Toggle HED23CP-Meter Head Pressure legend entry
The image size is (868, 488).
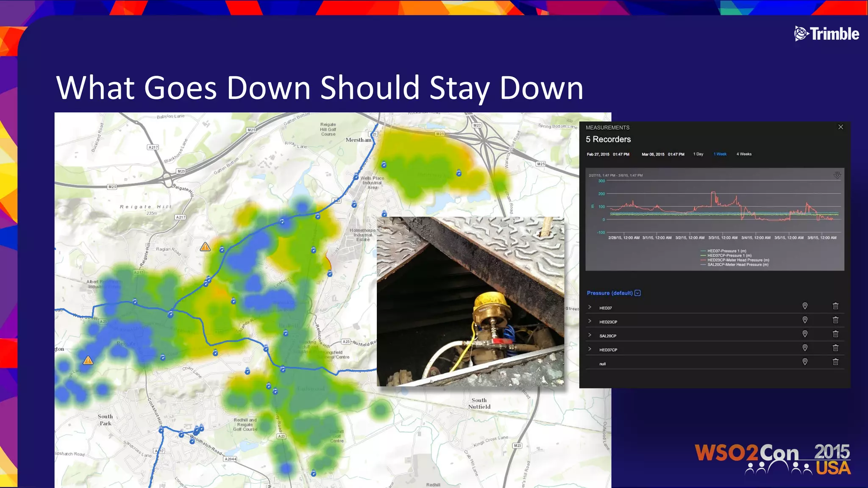click(738, 260)
